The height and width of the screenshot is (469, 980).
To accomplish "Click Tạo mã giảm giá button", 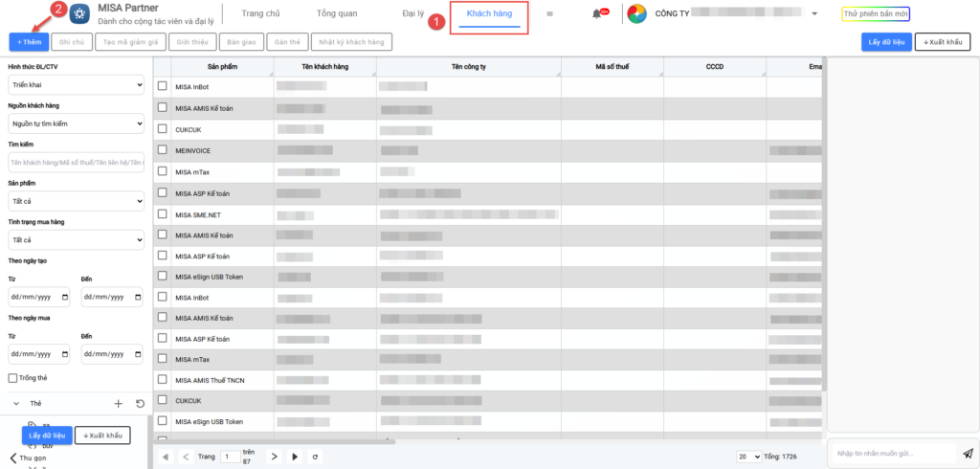I will click(x=130, y=42).
